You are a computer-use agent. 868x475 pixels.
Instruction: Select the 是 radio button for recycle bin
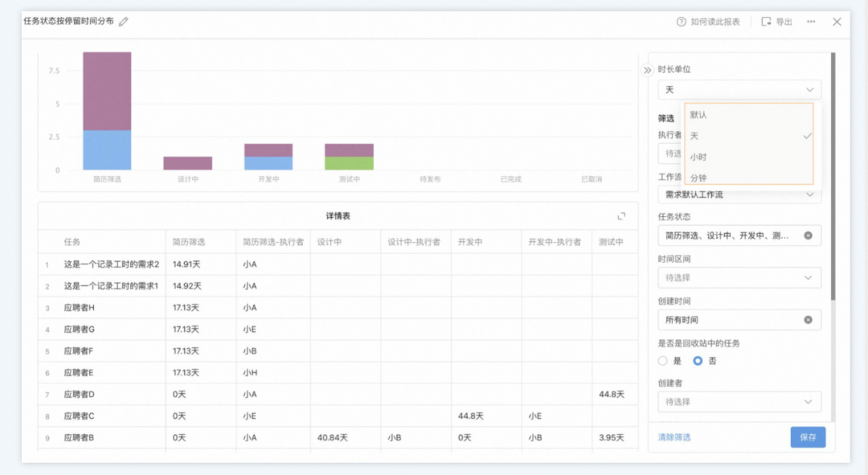pyautogui.click(x=663, y=361)
